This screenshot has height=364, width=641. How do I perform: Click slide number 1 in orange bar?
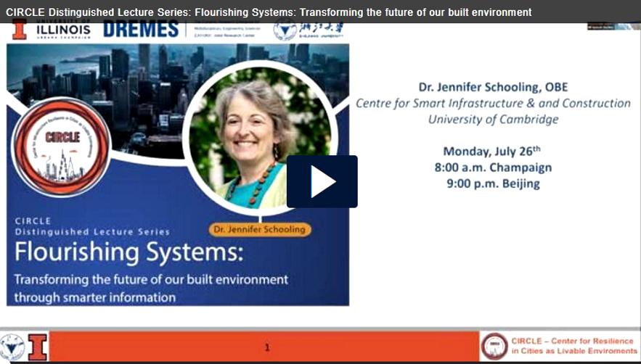coord(267,347)
